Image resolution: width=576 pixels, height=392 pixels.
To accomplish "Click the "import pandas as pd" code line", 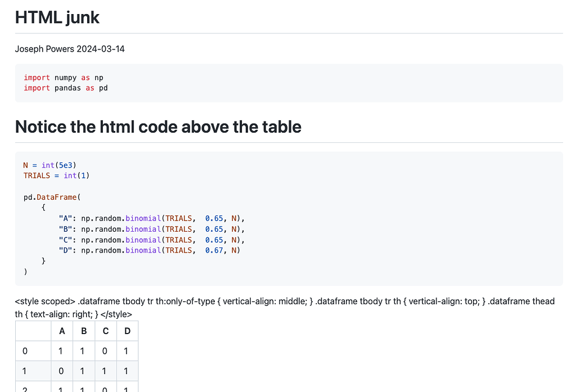I will click(x=65, y=88).
